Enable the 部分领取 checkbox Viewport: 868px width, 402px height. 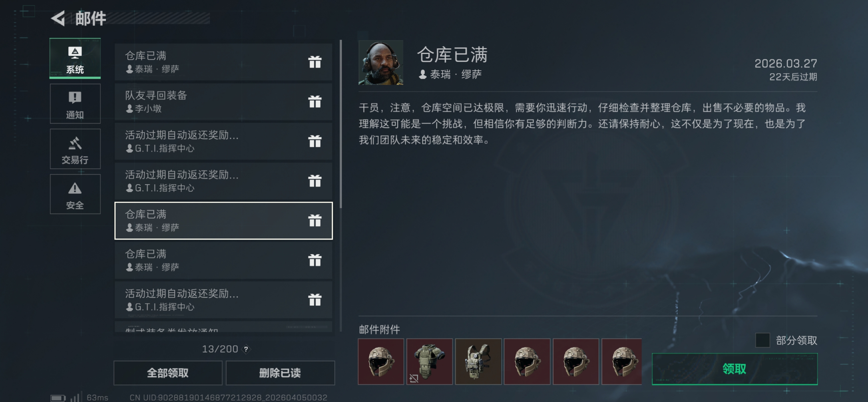pos(763,340)
